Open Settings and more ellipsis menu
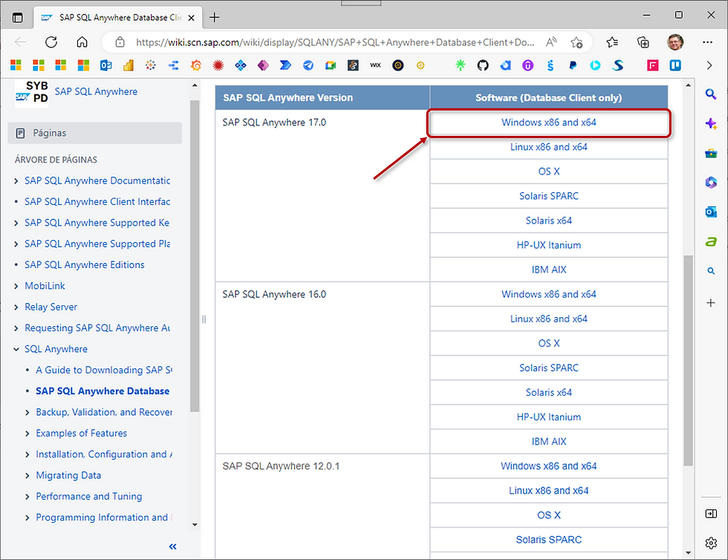728x560 pixels. (x=707, y=42)
